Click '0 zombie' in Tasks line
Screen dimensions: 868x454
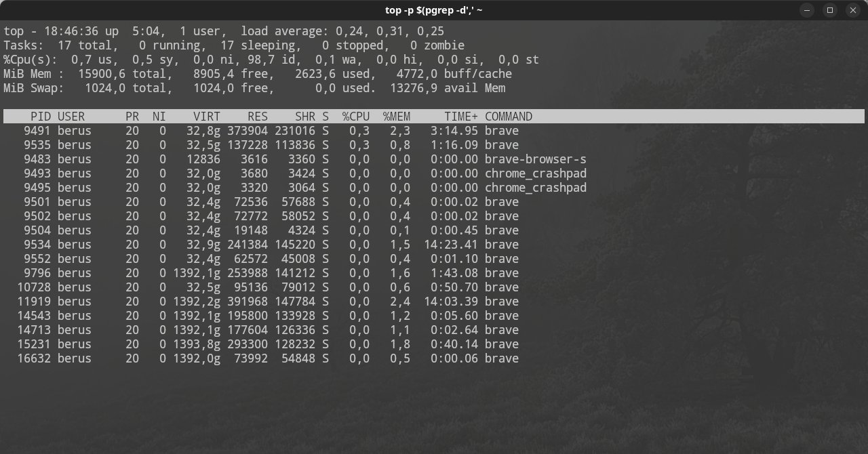tap(437, 45)
